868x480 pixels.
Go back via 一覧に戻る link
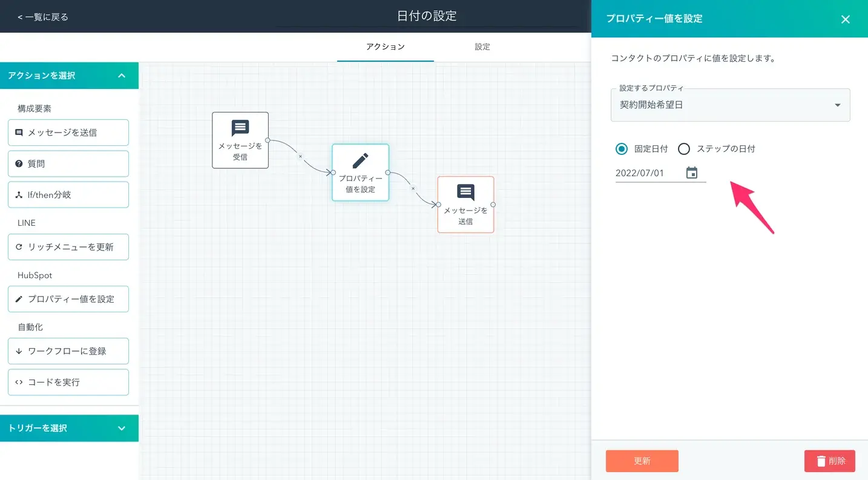(x=43, y=17)
